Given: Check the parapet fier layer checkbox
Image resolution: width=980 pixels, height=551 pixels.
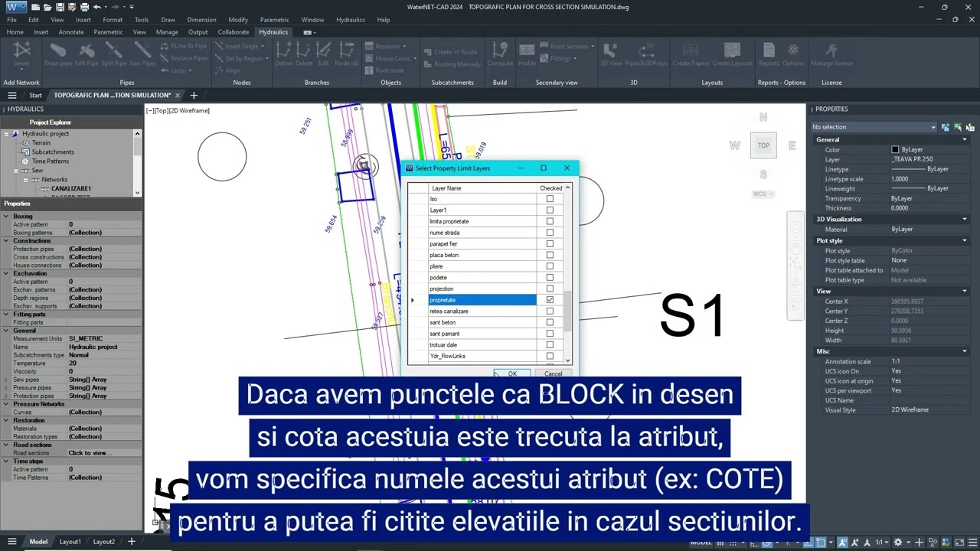Looking at the screenshot, I should tap(550, 243).
